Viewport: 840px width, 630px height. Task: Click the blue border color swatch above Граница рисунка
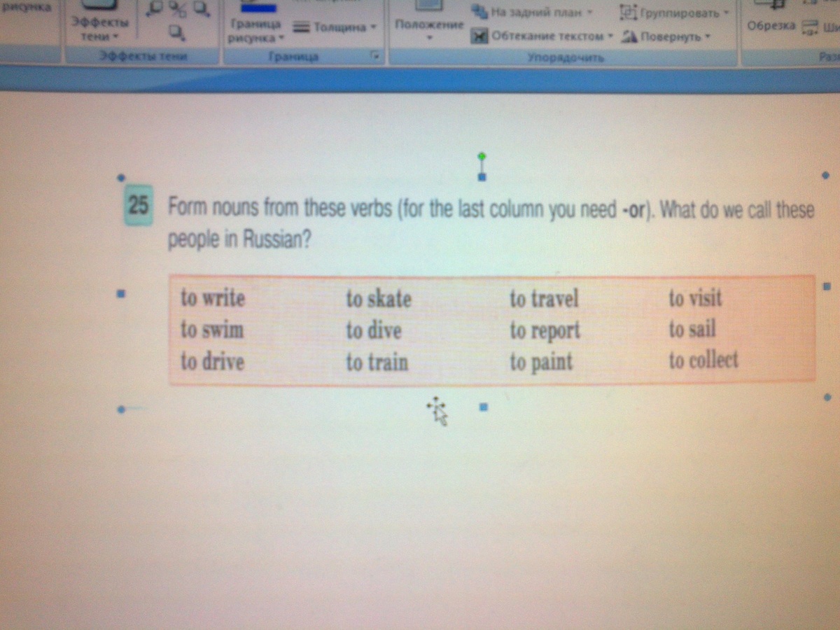(x=259, y=9)
